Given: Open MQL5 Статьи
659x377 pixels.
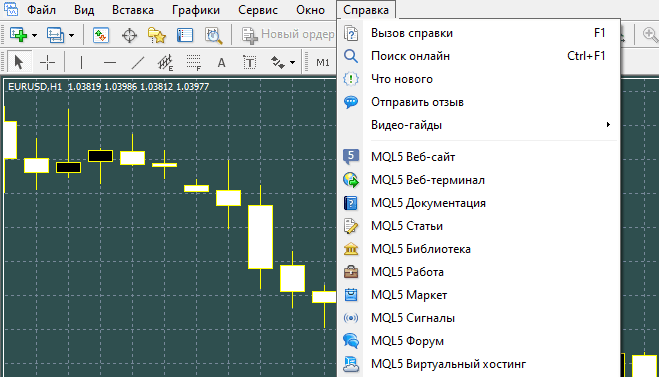Looking at the screenshot, I should pyautogui.click(x=479, y=226).
